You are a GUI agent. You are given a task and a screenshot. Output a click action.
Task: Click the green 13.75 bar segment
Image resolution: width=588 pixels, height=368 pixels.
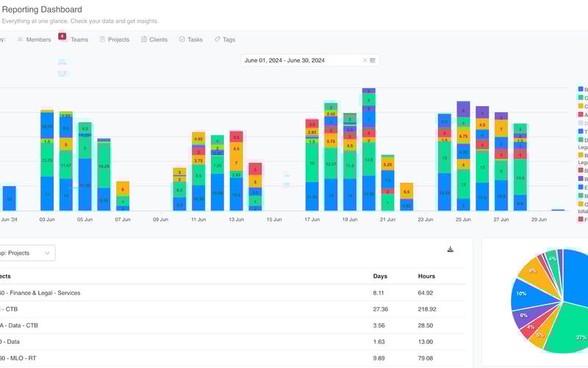[x=47, y=160]
